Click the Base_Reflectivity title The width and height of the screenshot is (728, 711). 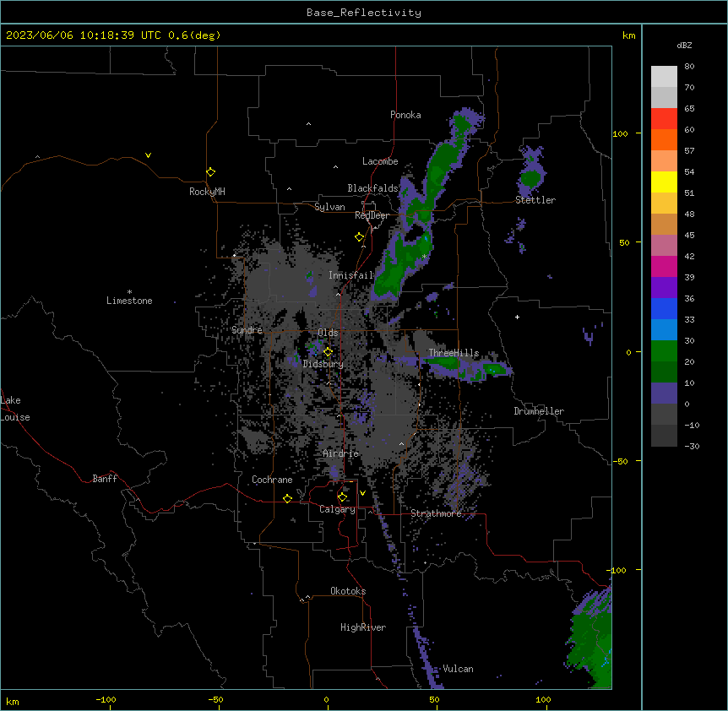(364, 13)
